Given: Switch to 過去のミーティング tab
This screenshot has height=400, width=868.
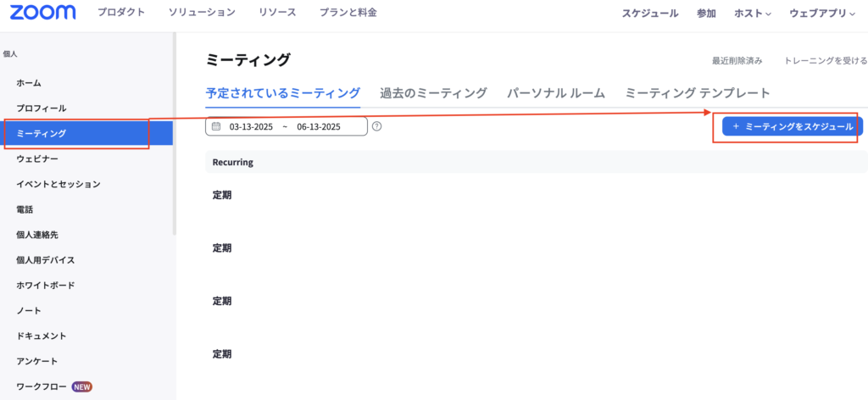Looking at the screenshot, I should [433, 93].
